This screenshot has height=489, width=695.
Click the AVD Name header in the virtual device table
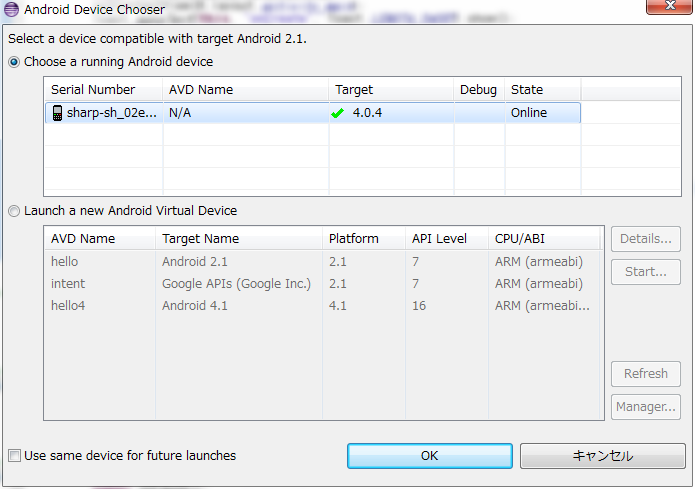point(100,239)
